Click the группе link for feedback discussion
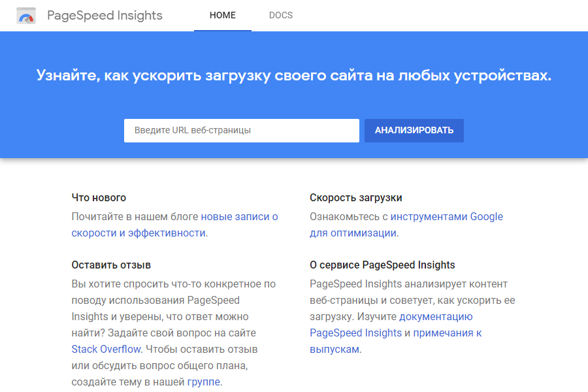Viewport: 588px width, 392px height. [x=203, y=382]
